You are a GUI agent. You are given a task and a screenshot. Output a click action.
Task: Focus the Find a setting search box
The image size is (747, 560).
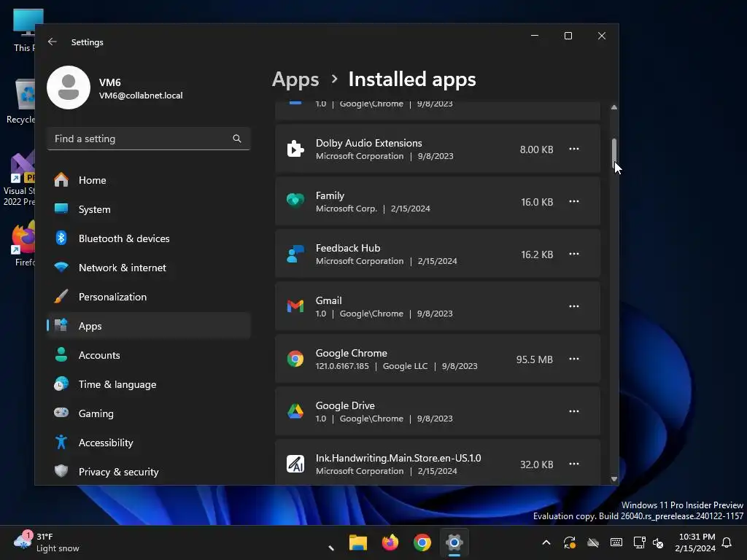click(x=149, y=139)
